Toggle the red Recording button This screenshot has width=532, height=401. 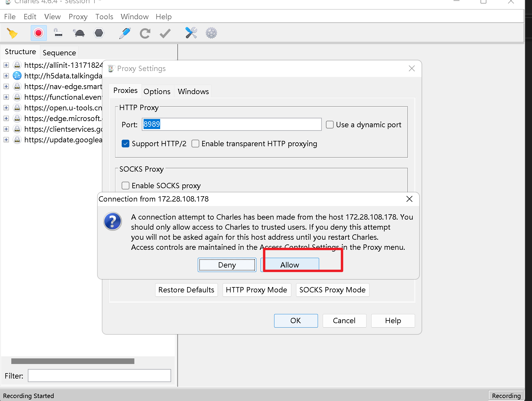click(38, 33)
